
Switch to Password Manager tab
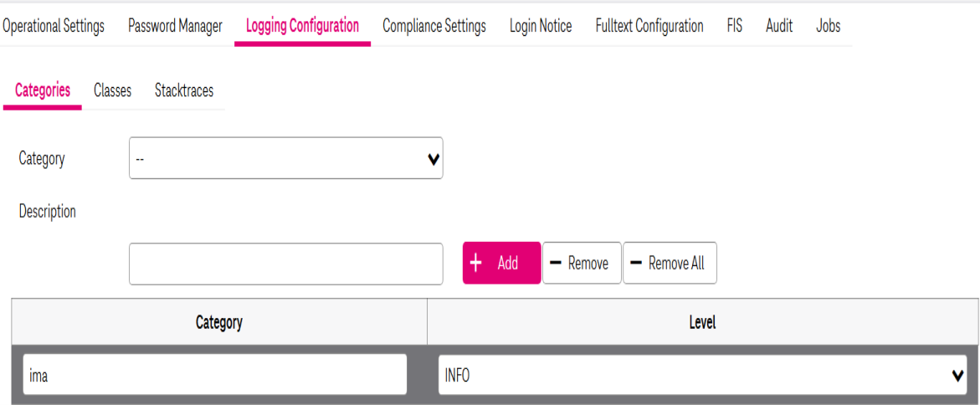tap(175, 26)
